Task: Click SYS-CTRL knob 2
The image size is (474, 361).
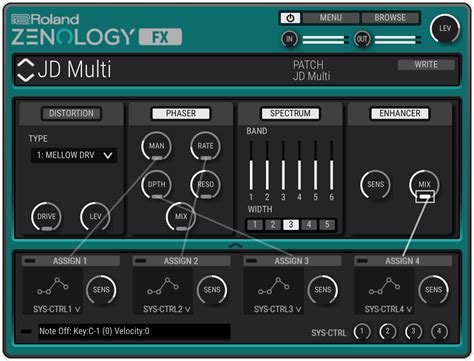Action: pos(388,332)
